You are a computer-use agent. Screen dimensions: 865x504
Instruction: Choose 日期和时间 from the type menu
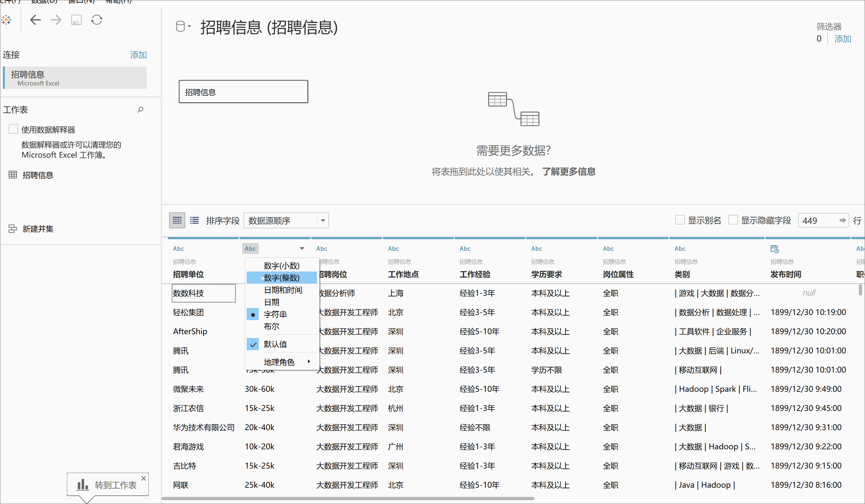[x=283, y=290]
